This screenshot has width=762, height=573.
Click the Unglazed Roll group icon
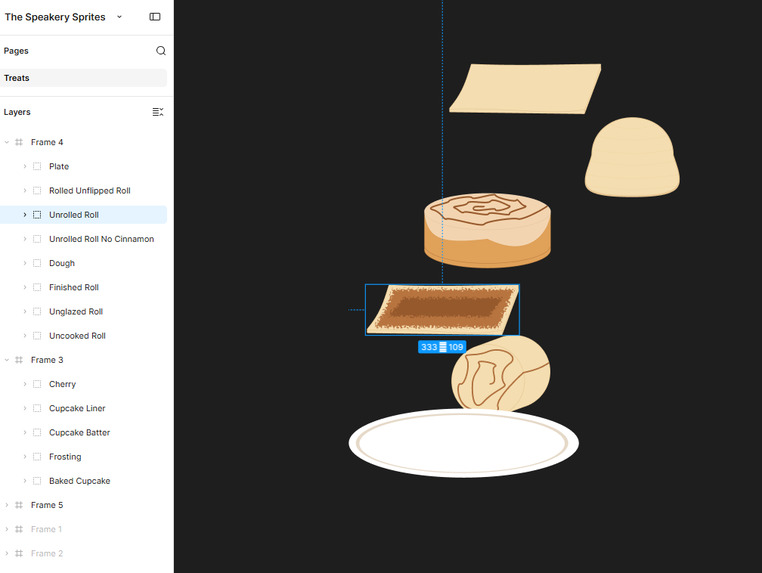37,312
